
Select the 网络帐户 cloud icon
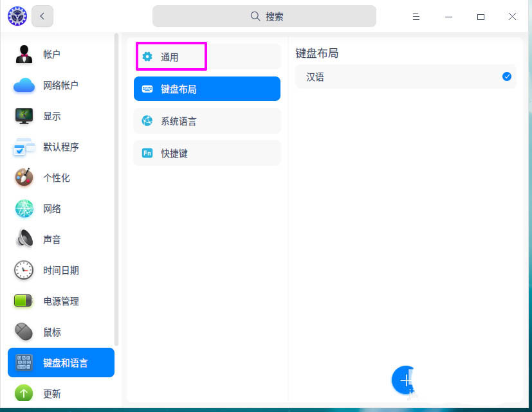pyautogui.click(x=24, y=85)
